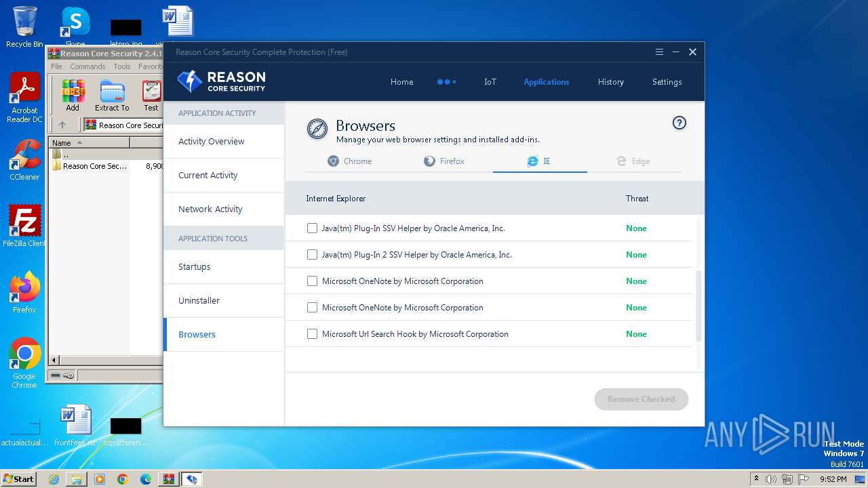Check the first Microsoft OneNote checkbox

click(312, 281)
